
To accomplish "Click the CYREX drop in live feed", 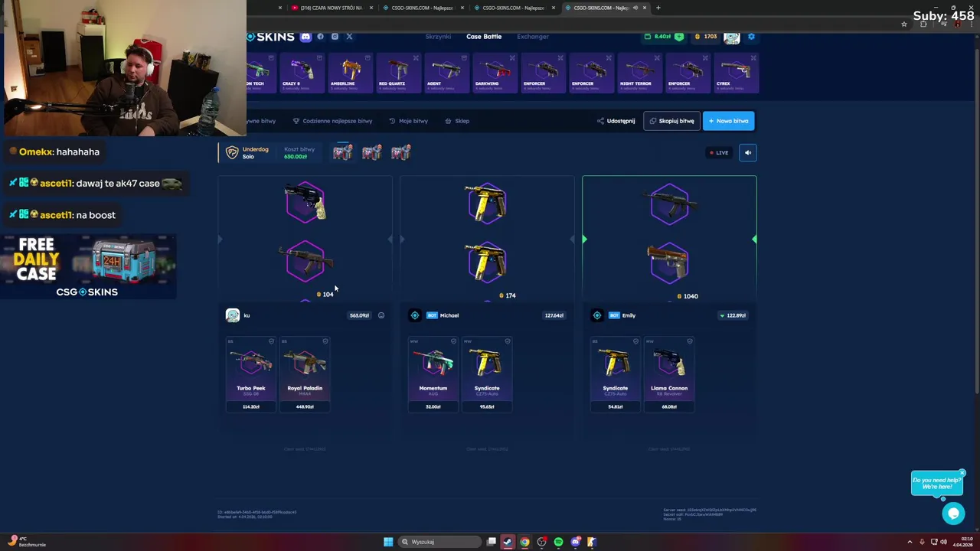I will [x=736, y=73].
